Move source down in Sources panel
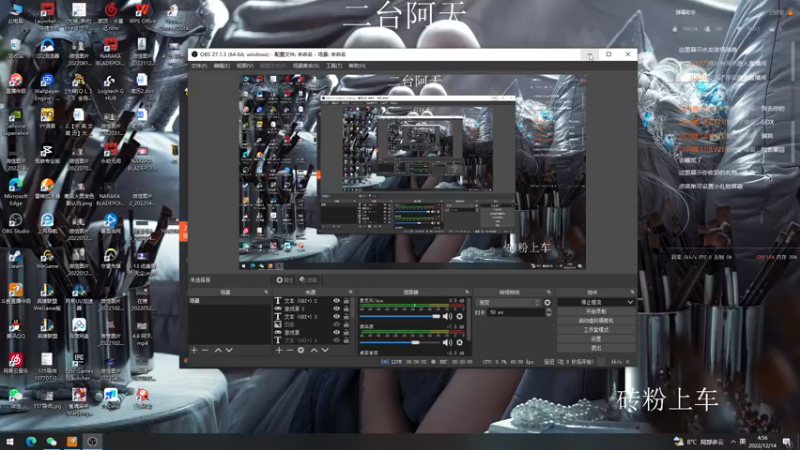800x450 pixels. pyautogui.click(x=325, y=351)
